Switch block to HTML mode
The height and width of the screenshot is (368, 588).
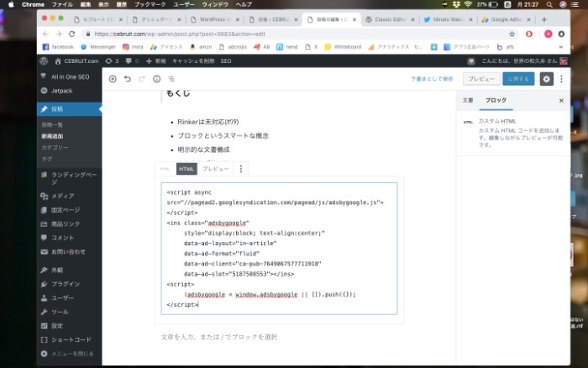point(186,169)
